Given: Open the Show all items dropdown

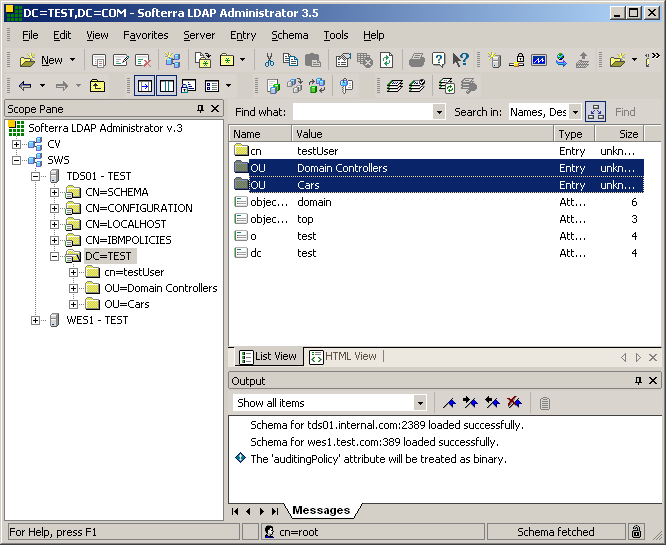Looking at the screenshot, I should pos(420,403).
